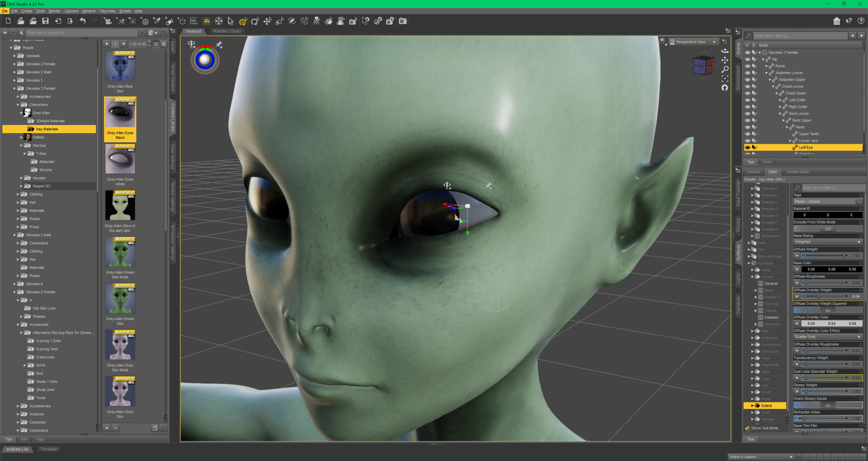Toggle visibility eye for the Hip node
This screenshot has width=868, height=461.
747,59
